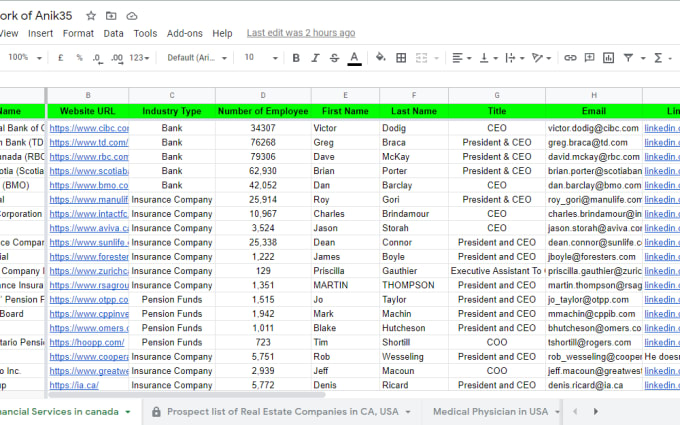The width and height of the screenshot is (680, 425).
Task: Select the Brindamour last name cell
Action: (414, 214)
